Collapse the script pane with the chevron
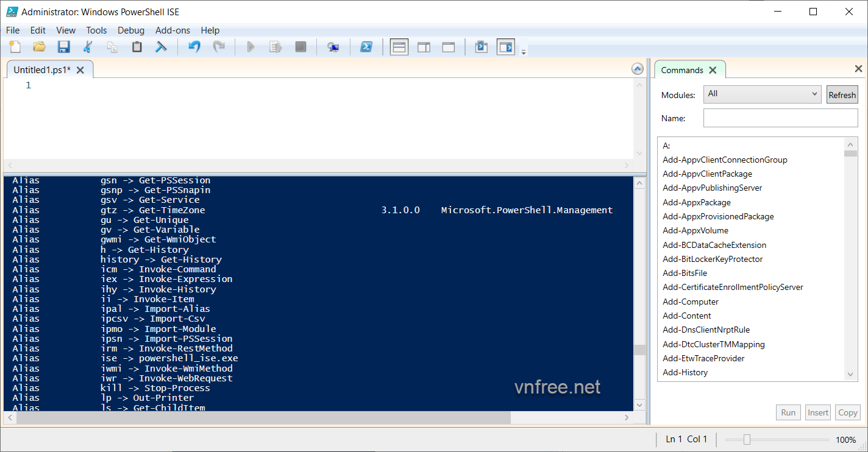This screenshot has height=452, width=868. coord(637,69)
